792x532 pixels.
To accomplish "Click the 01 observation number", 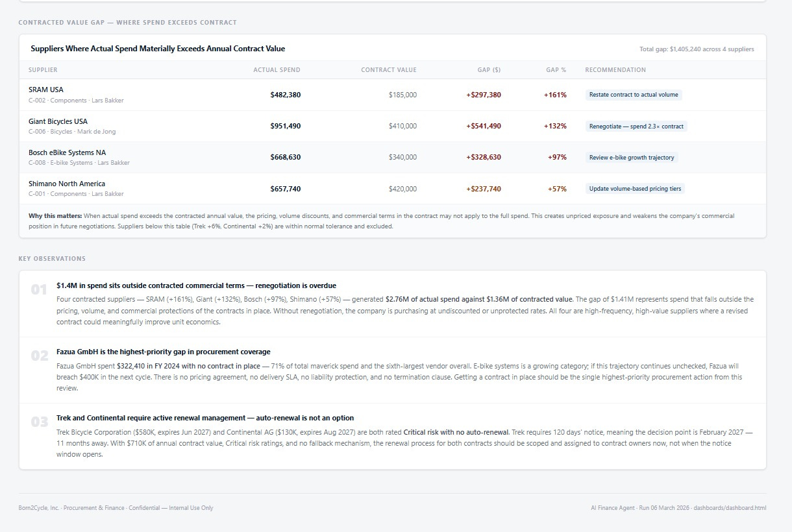I will (x=39, y=290).
